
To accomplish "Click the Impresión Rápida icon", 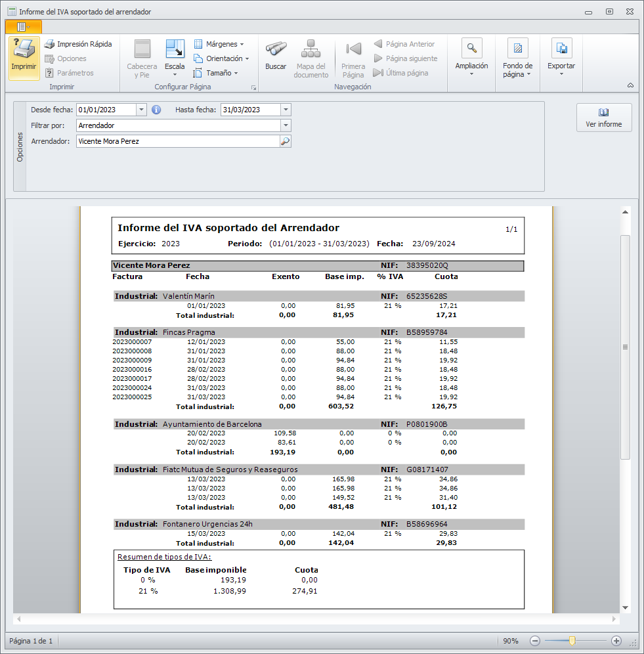I will pyautogui.click(x=50, y=44).
